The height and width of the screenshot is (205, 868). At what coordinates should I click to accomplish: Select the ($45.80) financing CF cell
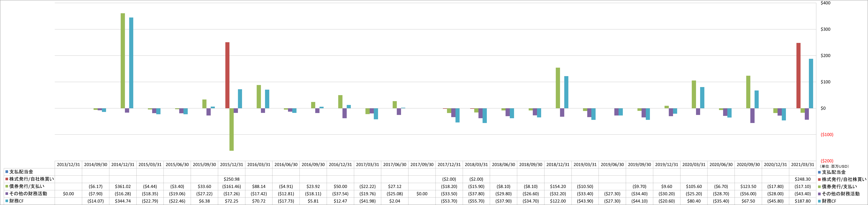[x=775, y=201]
